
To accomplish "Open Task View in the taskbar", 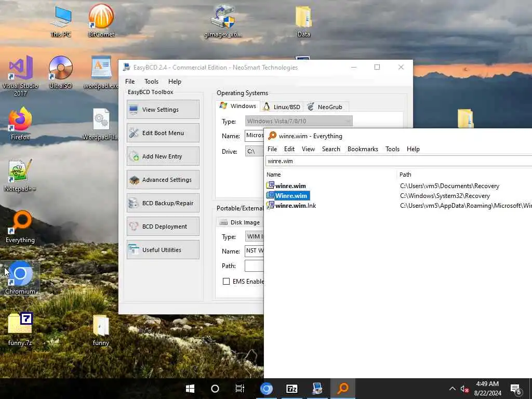I will tap(240, 389).
